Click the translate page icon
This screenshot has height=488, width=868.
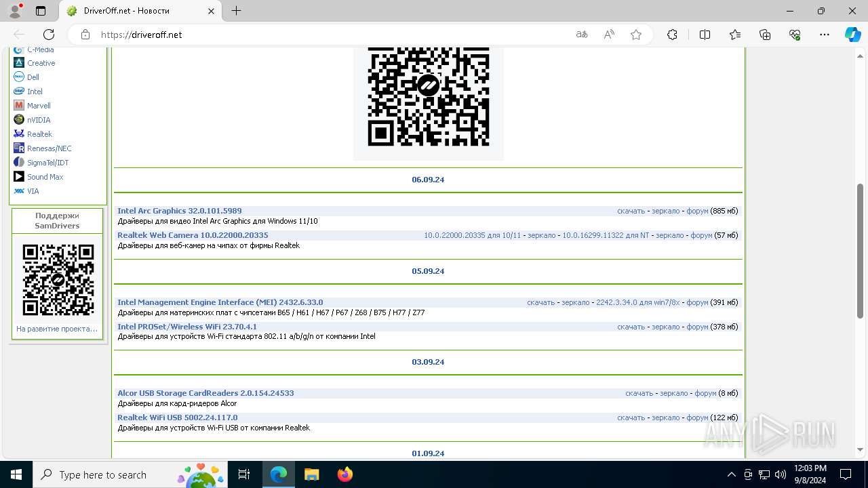582,35
